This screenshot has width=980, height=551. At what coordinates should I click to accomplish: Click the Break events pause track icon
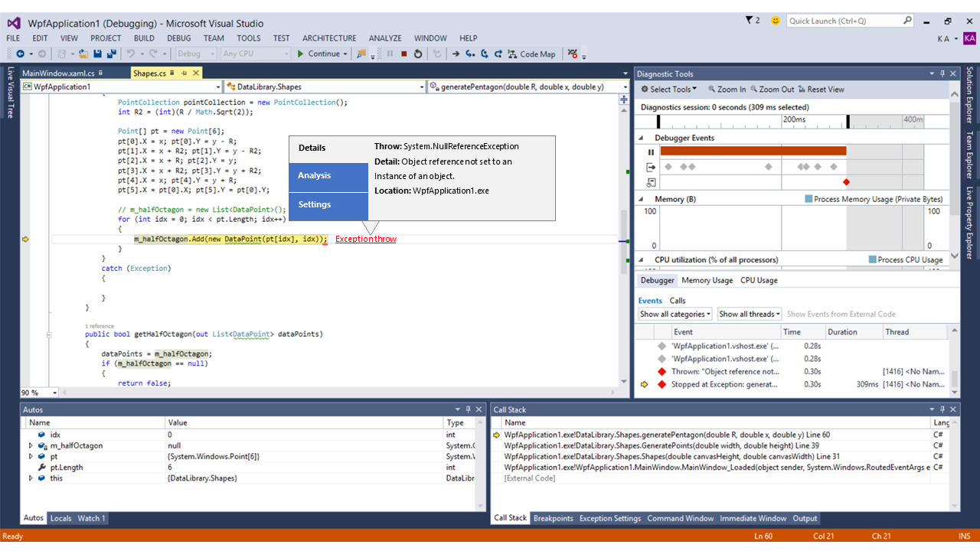(651, 152)
